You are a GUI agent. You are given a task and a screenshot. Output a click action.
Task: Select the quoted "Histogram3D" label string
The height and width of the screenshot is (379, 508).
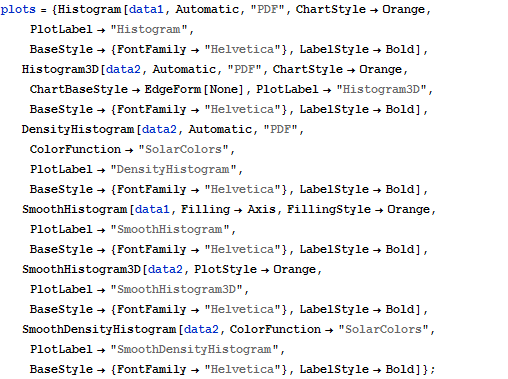382,89
